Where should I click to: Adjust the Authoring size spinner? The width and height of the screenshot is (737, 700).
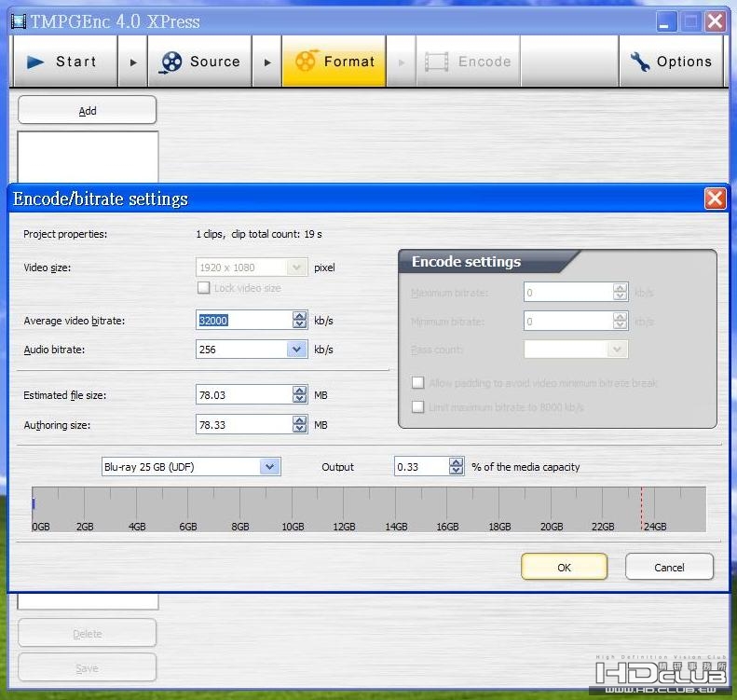pos(299,424)
